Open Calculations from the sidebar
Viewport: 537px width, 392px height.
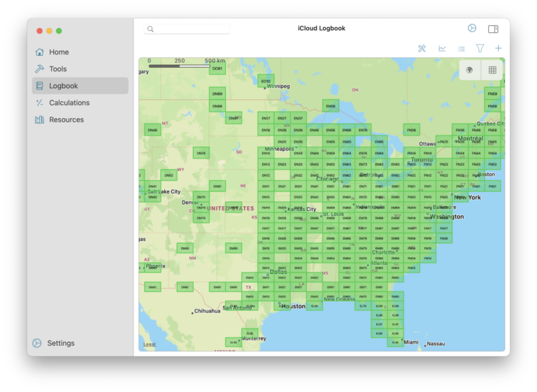coord(69,103)
